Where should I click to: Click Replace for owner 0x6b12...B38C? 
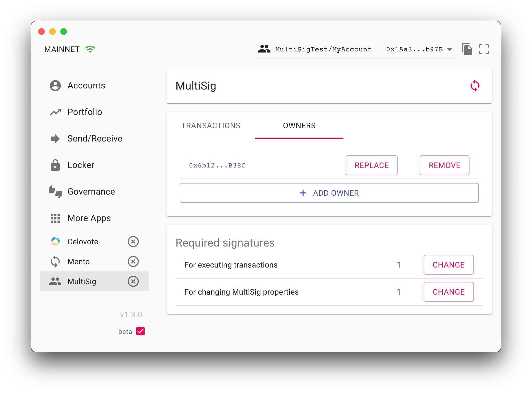pos(371,165)
